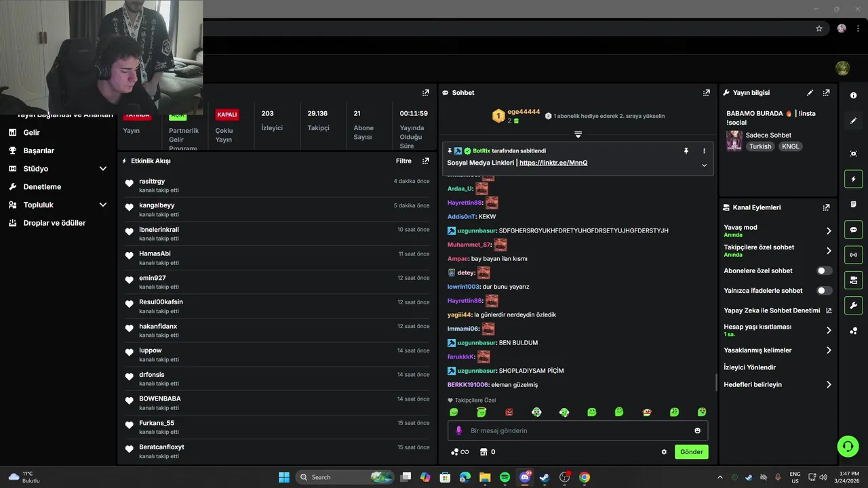Expand the pinned message chevron
868x488 pixels.
click(x=704, y=165)
